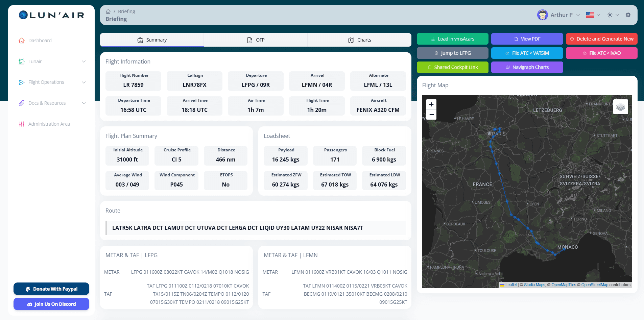The width and height of the screenshot is (644, 320).
Task: Click the Shared Cockpit Link button
Action: pyautogui.click(x=452, y=67)
